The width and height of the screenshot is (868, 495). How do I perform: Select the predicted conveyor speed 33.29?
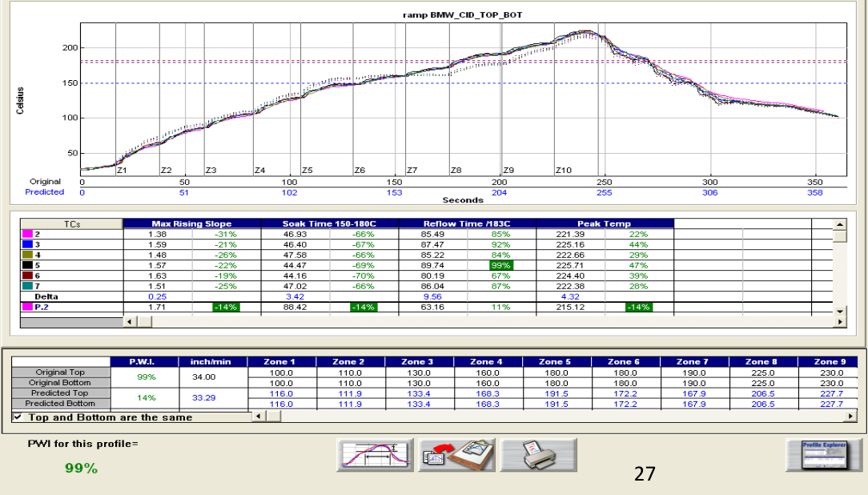click(203, 398)
